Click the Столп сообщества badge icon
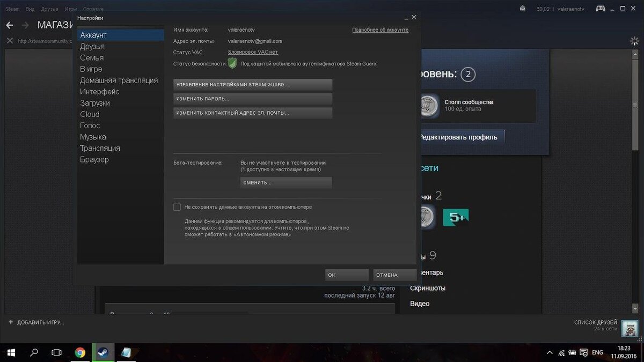Viewport: 644px width, 362px height. [429, 105]
